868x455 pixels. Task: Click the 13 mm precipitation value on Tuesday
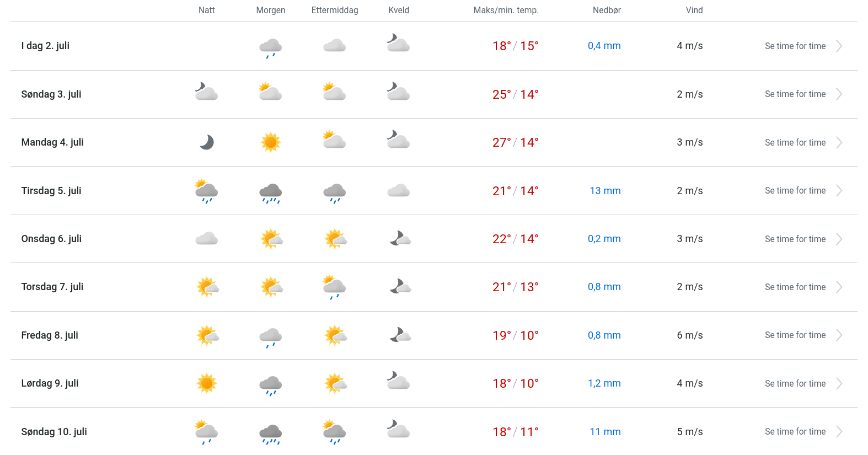pyautogui.click(x=605, y=191)
